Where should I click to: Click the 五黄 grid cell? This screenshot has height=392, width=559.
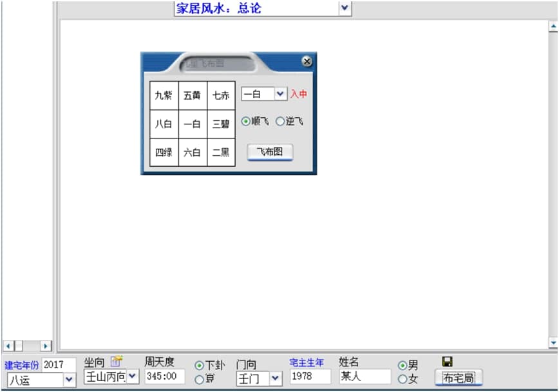[x=193, y=95]
